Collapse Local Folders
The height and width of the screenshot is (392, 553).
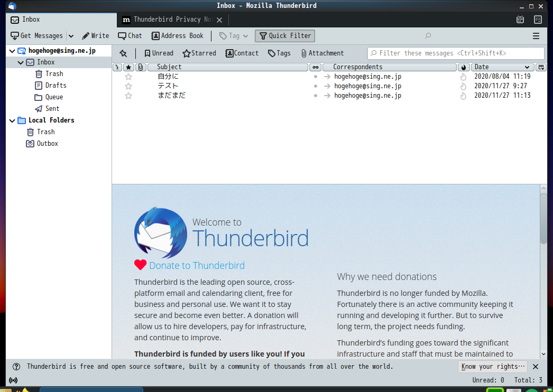pyautogui.click(x=12, y=120)
